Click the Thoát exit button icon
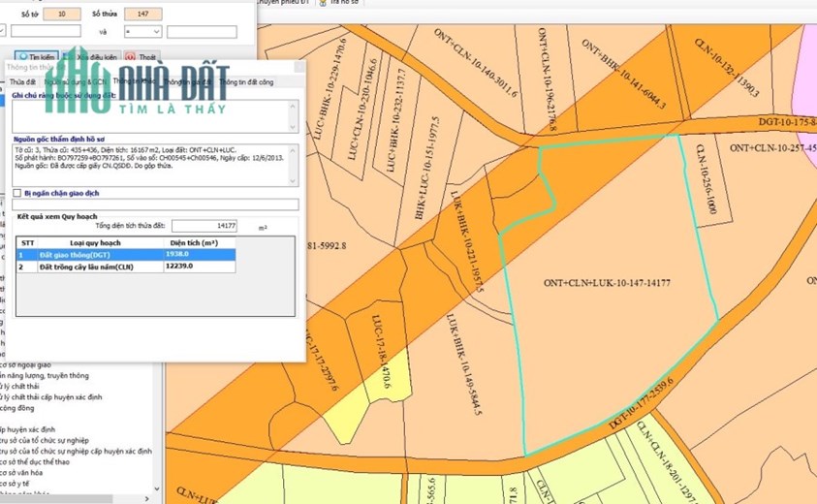Image resolution: width=817 pixels, height=504 pixels. (x=130, y=57)
